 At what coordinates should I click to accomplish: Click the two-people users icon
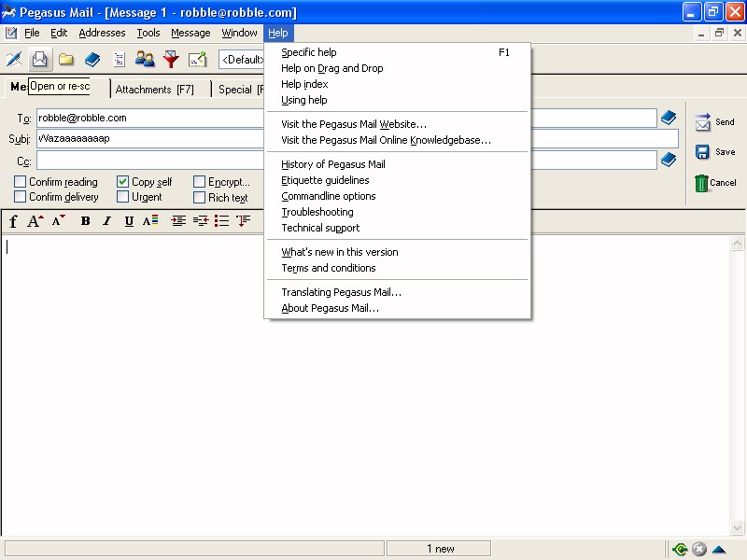145,59
